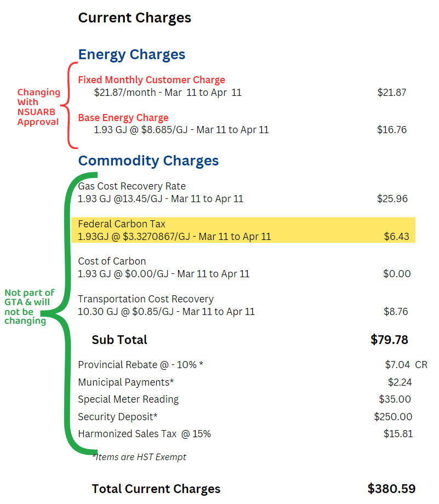Click the Special Meter Reading label
439x504 pixels.
[x=128, y=399]
